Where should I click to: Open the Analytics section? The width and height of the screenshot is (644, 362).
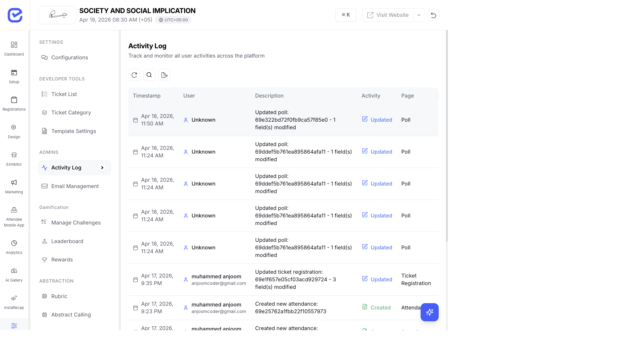tap(14, 247)
